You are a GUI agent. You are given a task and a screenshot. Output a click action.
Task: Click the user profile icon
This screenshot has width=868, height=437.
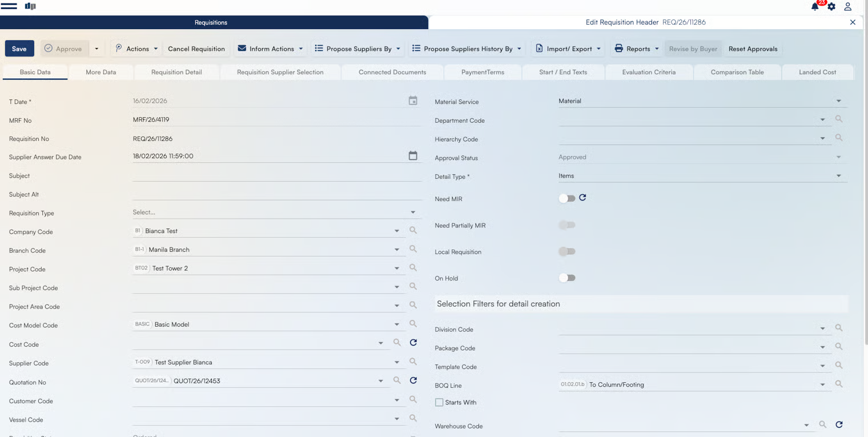tap(848, 6)
